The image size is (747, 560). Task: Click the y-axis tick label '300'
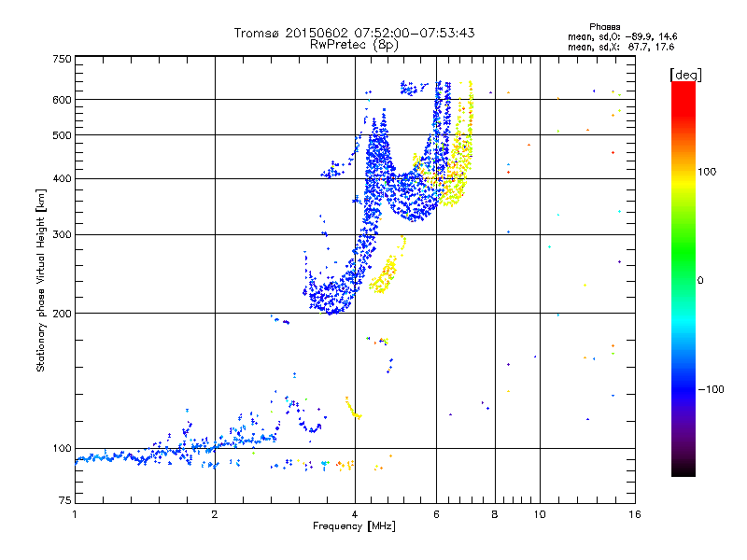pos(62,234)
